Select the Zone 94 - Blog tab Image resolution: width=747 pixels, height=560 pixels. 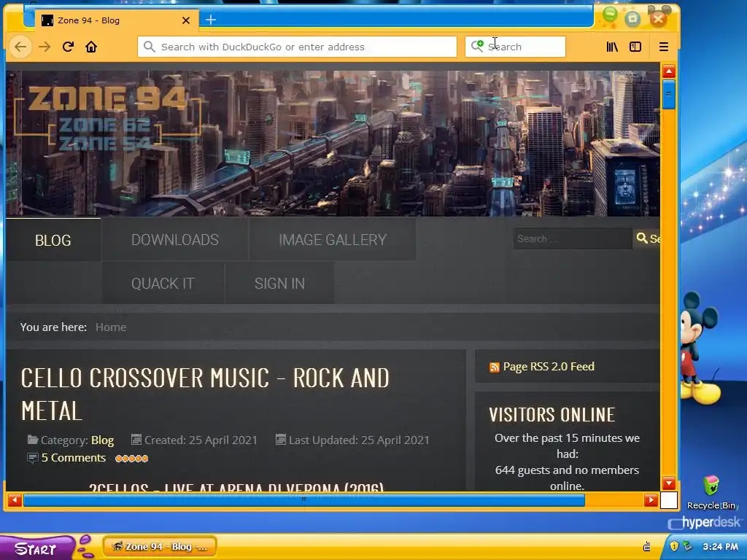(117, 20)
